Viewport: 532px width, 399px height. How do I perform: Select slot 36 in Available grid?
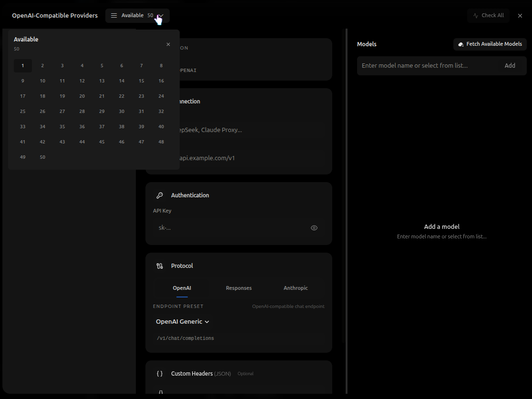(x=82, y=127)
